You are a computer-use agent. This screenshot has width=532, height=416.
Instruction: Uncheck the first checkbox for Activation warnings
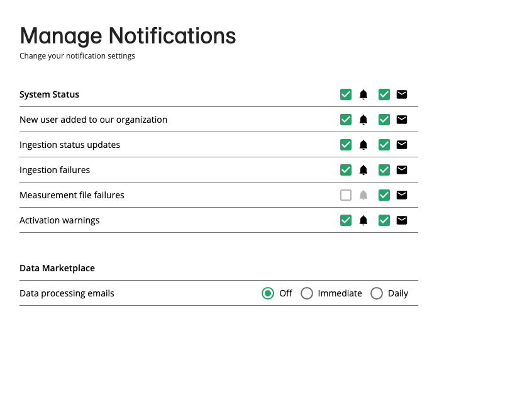pos(346,220)
